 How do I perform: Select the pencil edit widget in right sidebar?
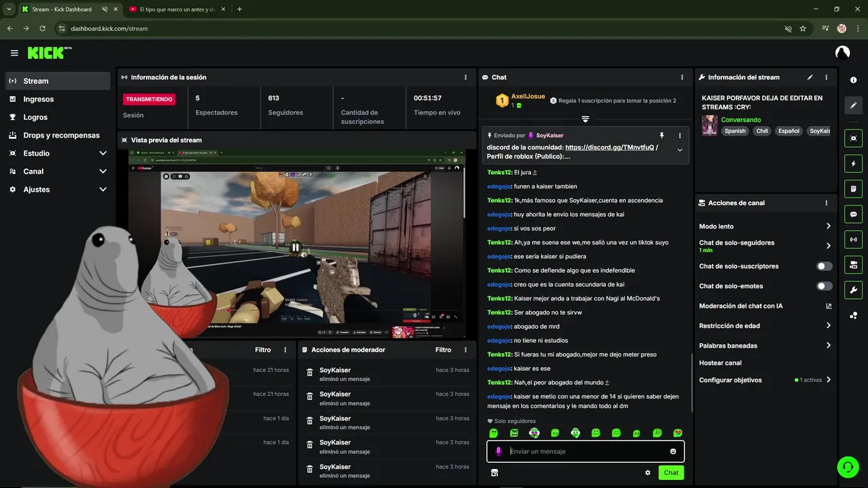pyautogui.click(x=854, y=106)
